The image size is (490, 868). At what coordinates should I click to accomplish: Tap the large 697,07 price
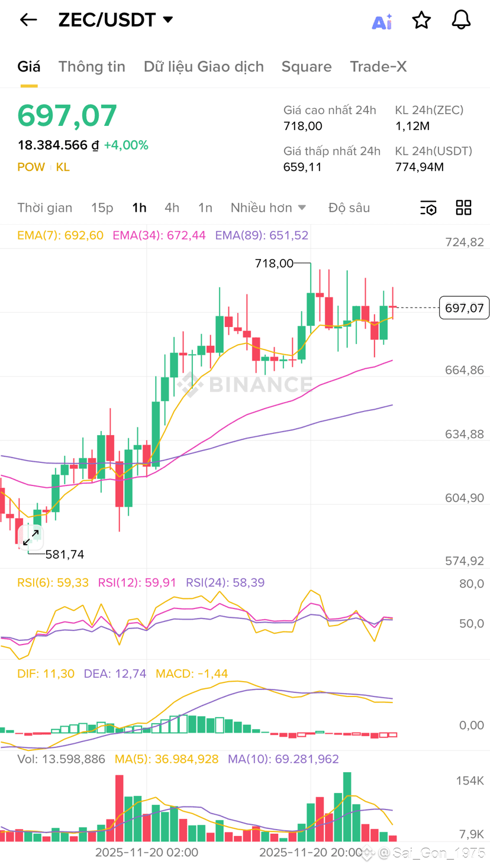tap(67, 115)
